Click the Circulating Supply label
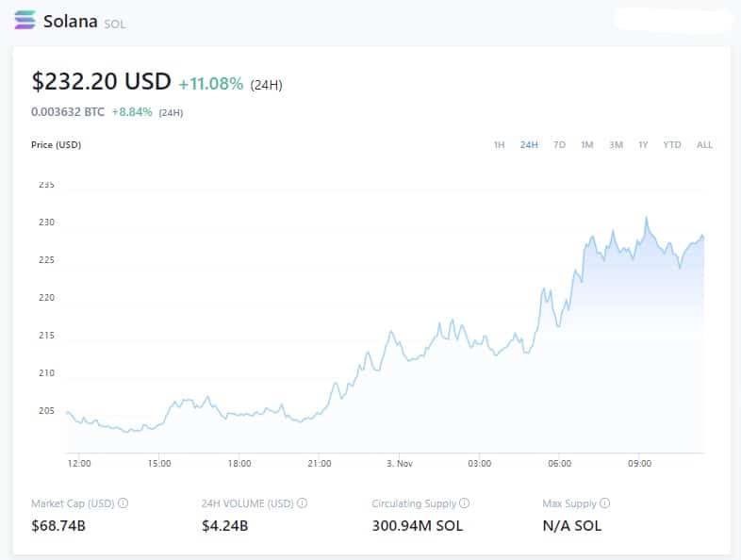Viewport: 741px width, 560px height. [414, 503]
